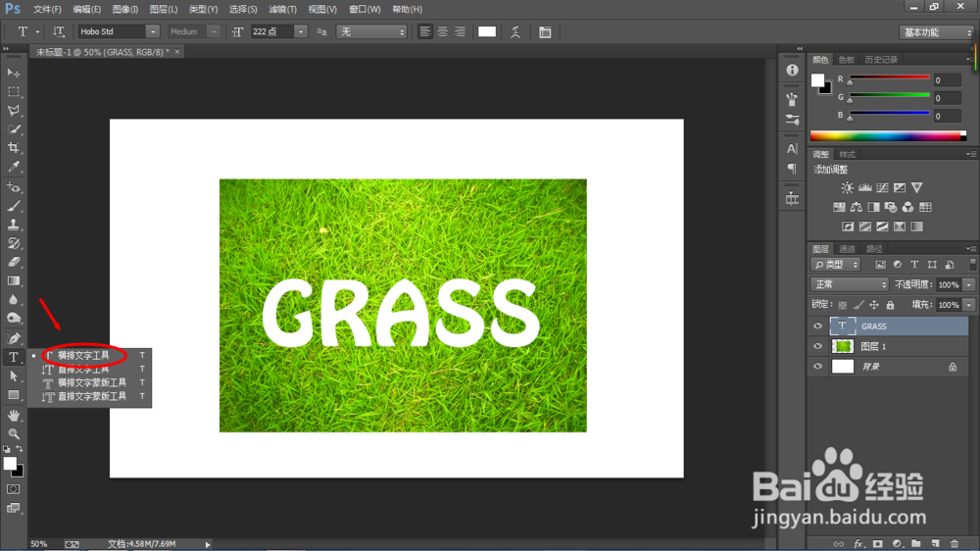980x551 pixels.
Task: Select the Blur tool
Action: click(13, 300)
